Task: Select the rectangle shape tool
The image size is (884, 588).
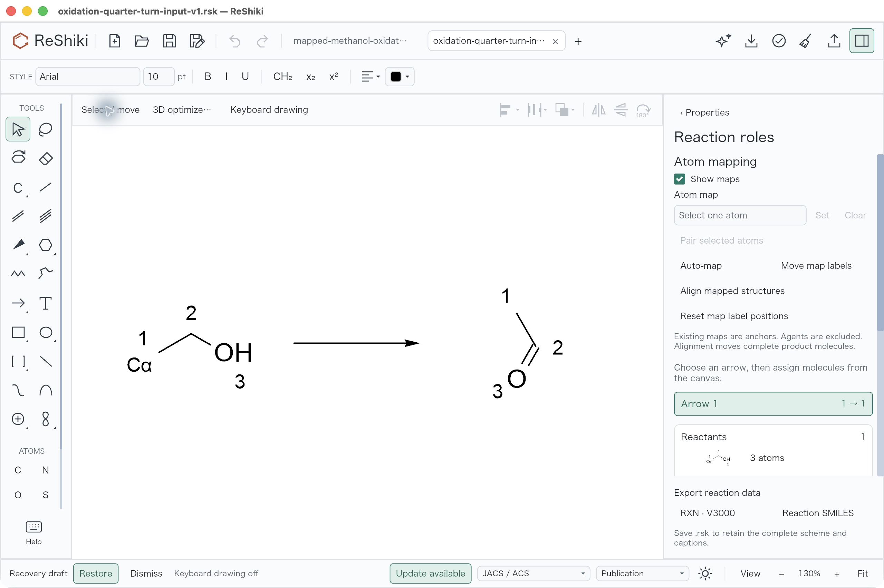Action: pyautogui.click(x=18, y=332)
